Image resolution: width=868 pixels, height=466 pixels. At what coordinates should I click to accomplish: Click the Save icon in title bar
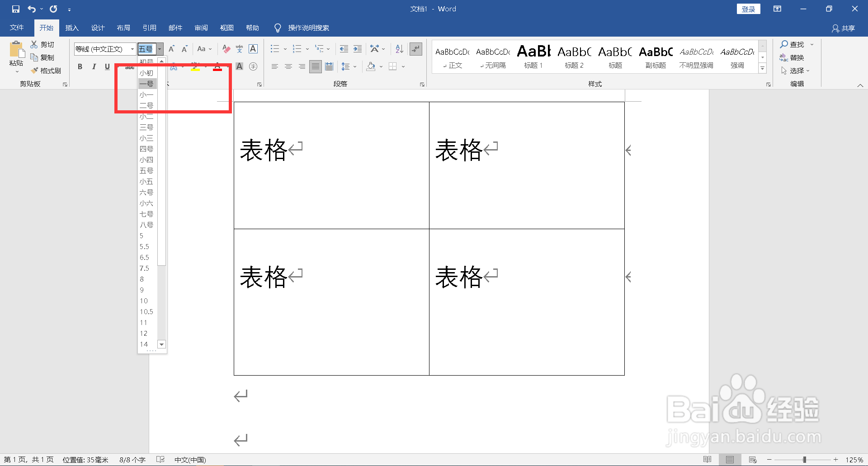pyautogui.click(x=16, y=9)
